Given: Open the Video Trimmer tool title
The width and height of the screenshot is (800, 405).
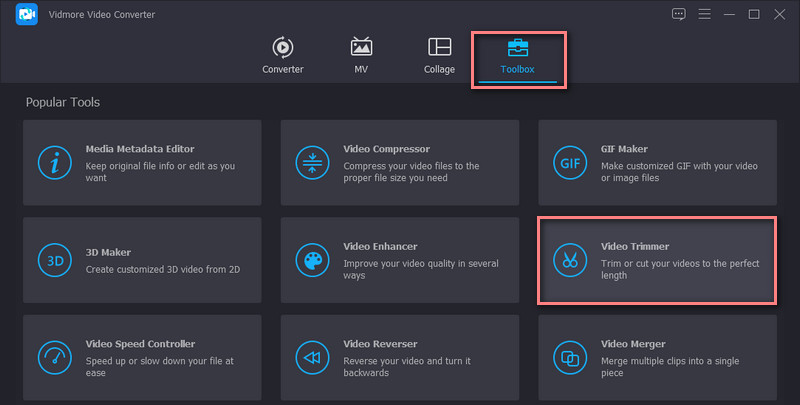Looking at the screenshot, I should click(635, 246).
